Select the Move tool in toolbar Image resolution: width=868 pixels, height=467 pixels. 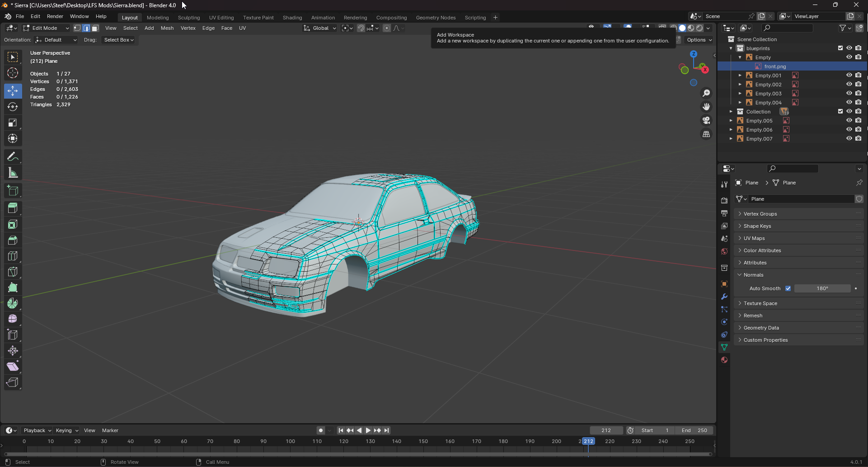13,91
